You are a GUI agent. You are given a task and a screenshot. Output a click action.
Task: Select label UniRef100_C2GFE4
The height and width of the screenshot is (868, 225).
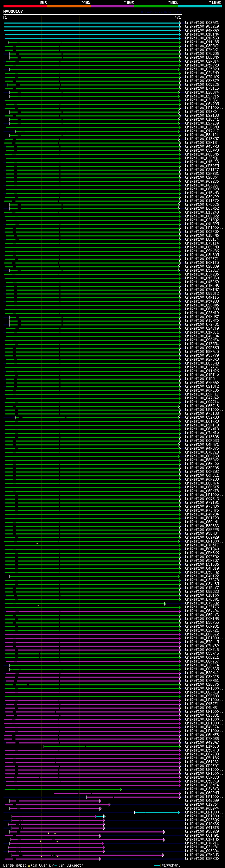pyautogui.click(x=202, y=665)
